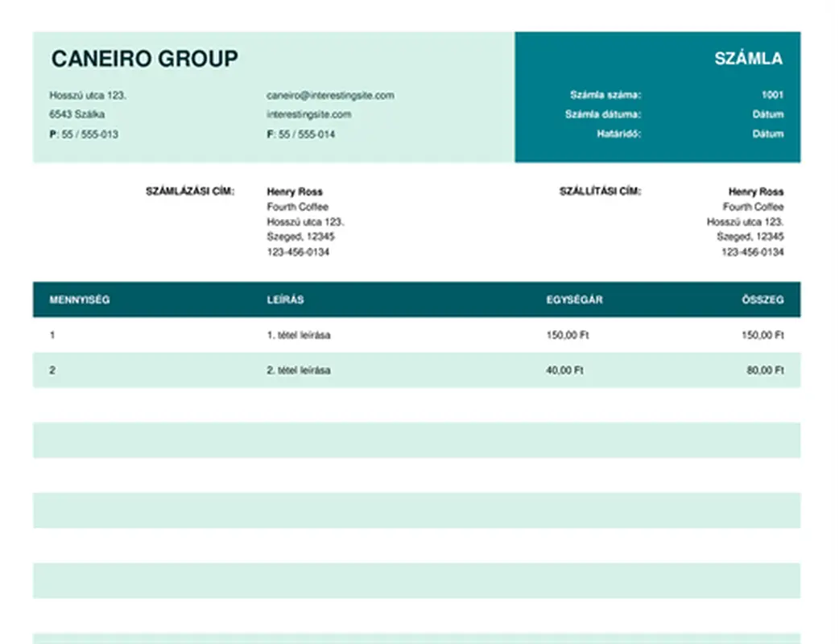Select the '1. tétel leírása' description cell
Screen dimensions: 839x644
[x=298, y=335]
